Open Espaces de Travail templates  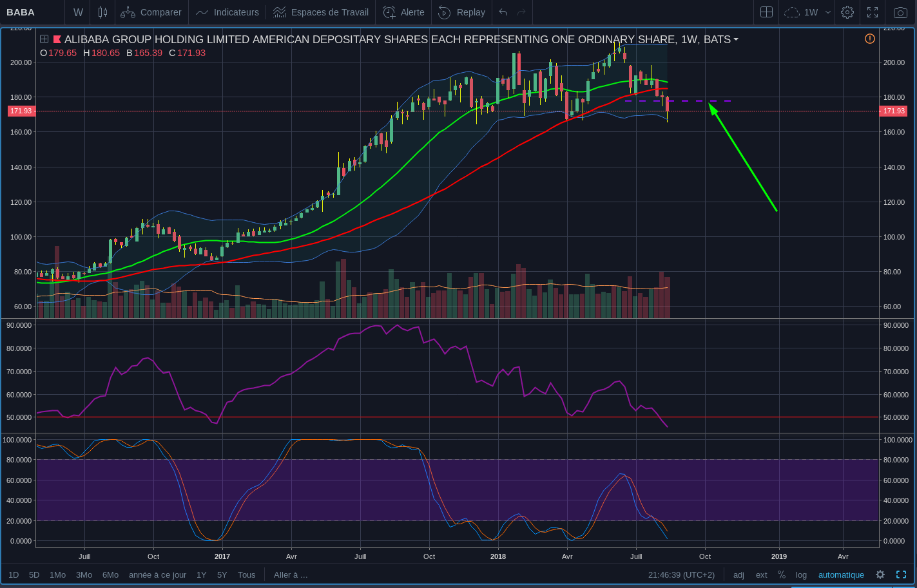(321, 12)
